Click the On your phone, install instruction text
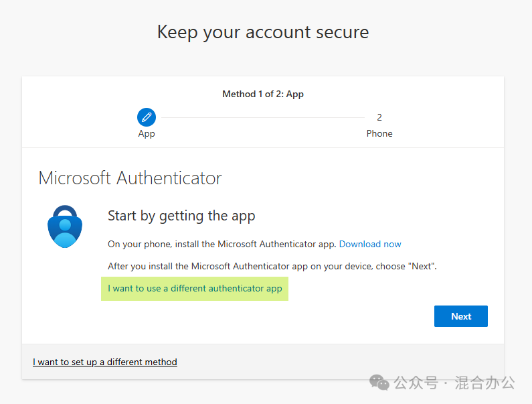 222,244
